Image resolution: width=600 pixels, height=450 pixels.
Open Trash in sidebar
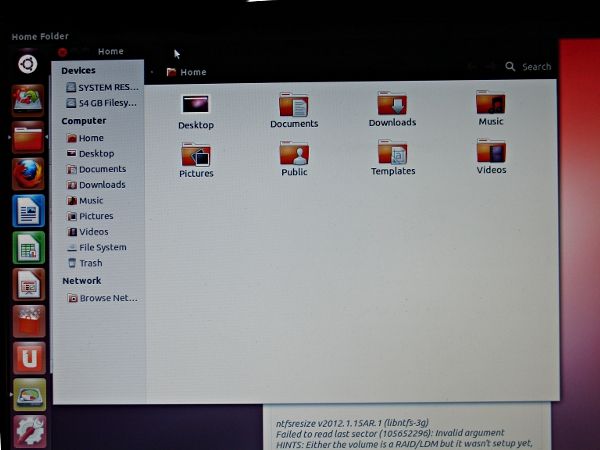85,263
